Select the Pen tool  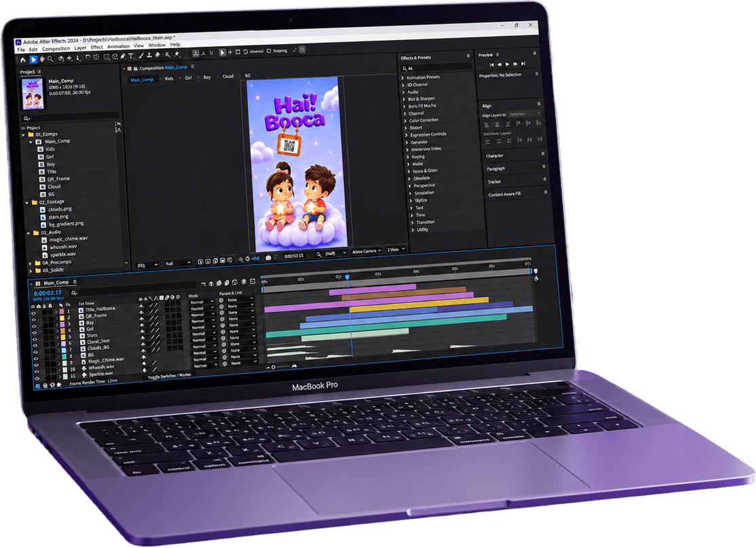[x=123, y=56]
